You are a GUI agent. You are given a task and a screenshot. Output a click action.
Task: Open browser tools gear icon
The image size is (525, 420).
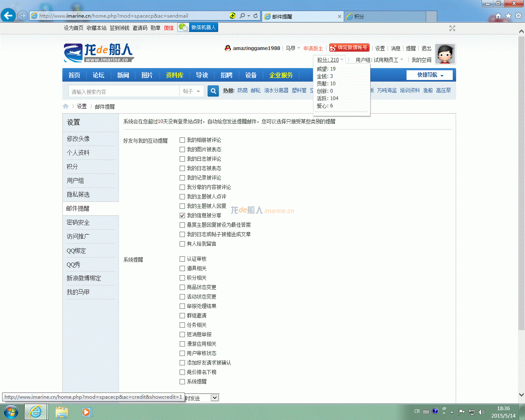(518, 16)
